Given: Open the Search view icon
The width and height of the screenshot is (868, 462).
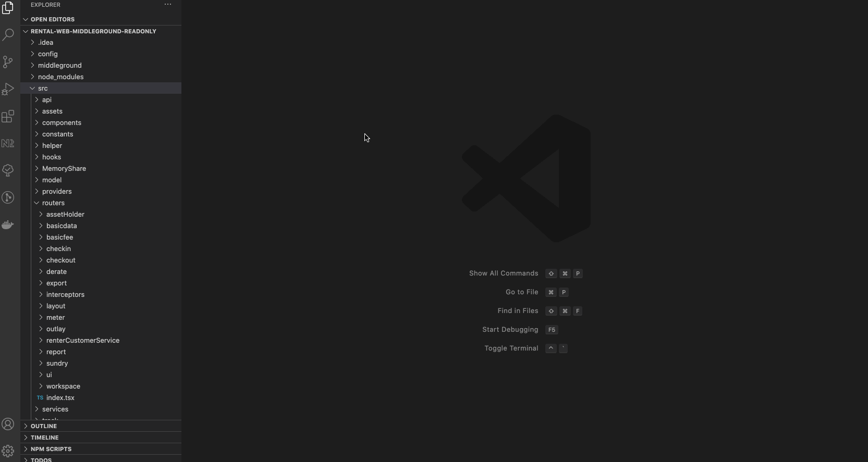Looking at the screenshot, I should [x=8, y=35].
